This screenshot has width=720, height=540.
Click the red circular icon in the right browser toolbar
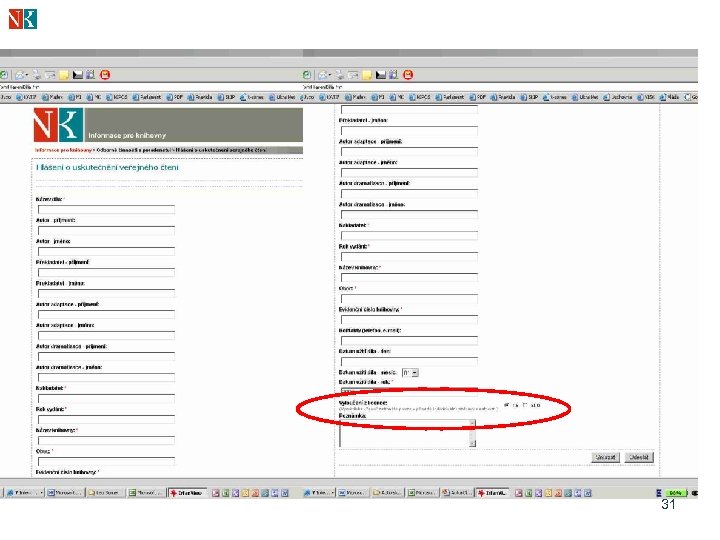click(x=408, y=75)
